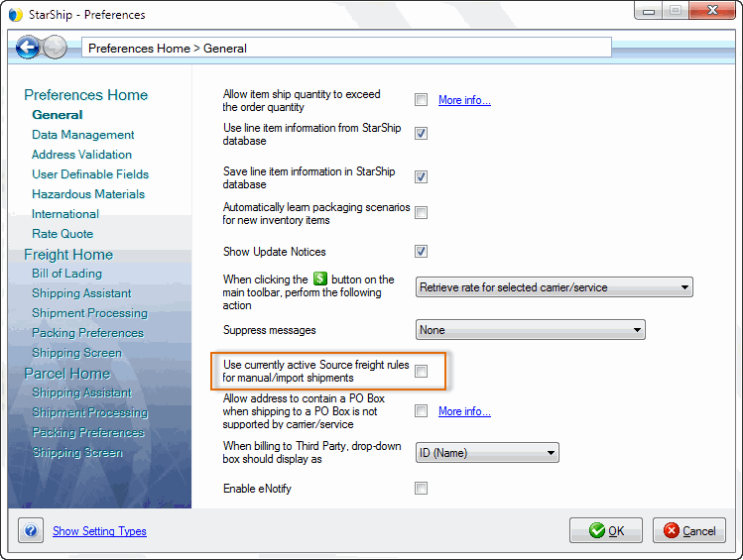Open Shipping Screen under Parcel Home

pyautogui.click(x=77, y=453)
